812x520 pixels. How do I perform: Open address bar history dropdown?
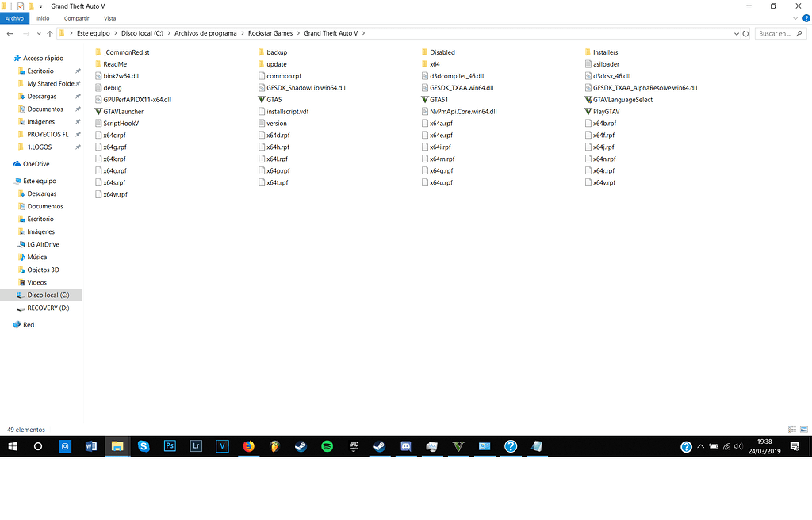click(737, 33)
